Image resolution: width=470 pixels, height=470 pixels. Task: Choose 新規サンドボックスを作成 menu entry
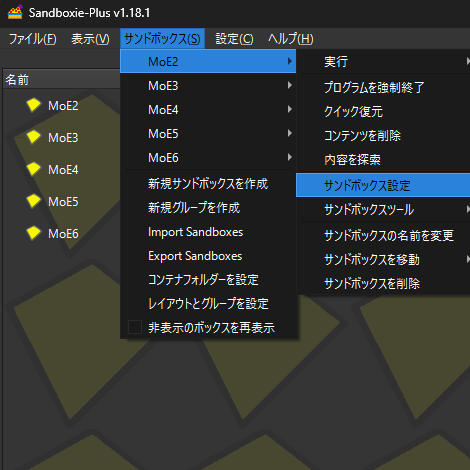coord(208,184)
